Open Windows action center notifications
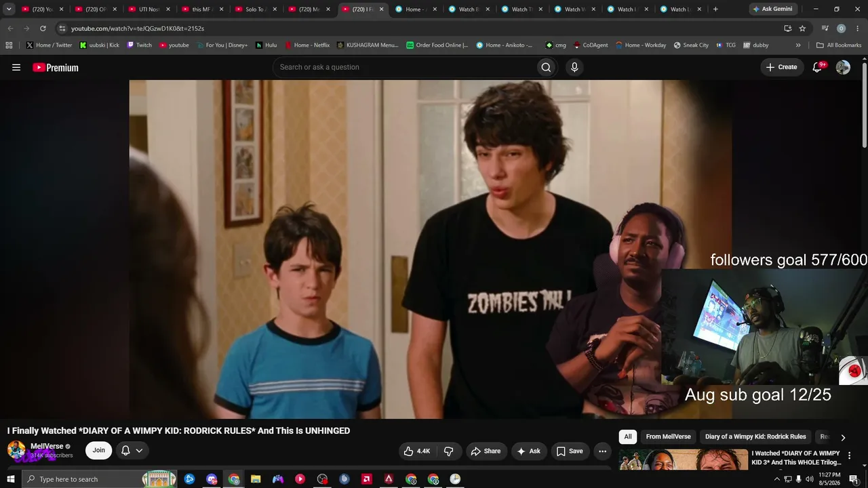Viewport: 868px width, 488px height. tap(854, 479)
